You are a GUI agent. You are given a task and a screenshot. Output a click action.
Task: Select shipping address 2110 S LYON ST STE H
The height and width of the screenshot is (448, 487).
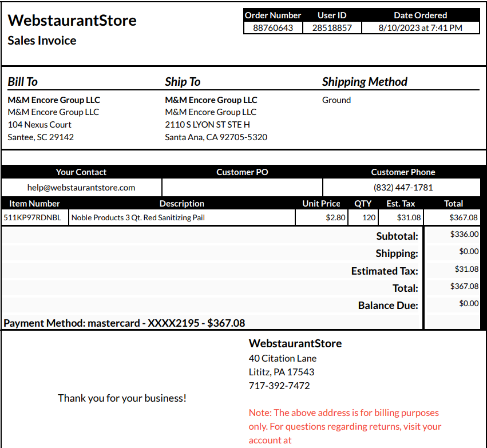[207, 125]
